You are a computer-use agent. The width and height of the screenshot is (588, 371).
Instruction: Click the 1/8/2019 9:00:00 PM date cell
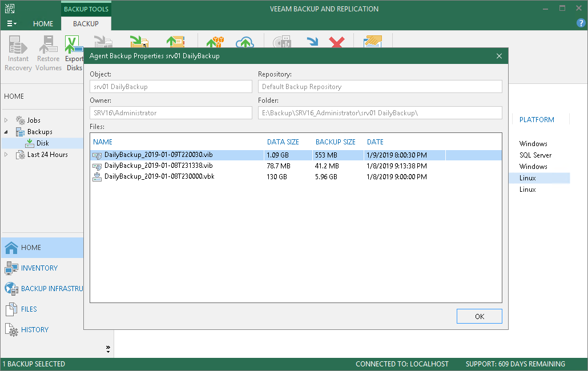(397, 177)
